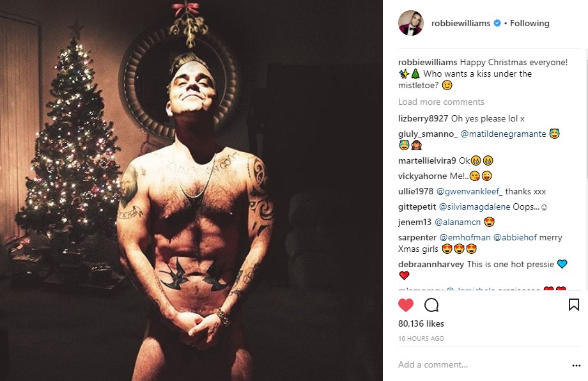Image resolution: width=588 pixels, height=381 pixels.
Task: Follow the @matildenegramante mention link
Action: click(x=503, y=134)
